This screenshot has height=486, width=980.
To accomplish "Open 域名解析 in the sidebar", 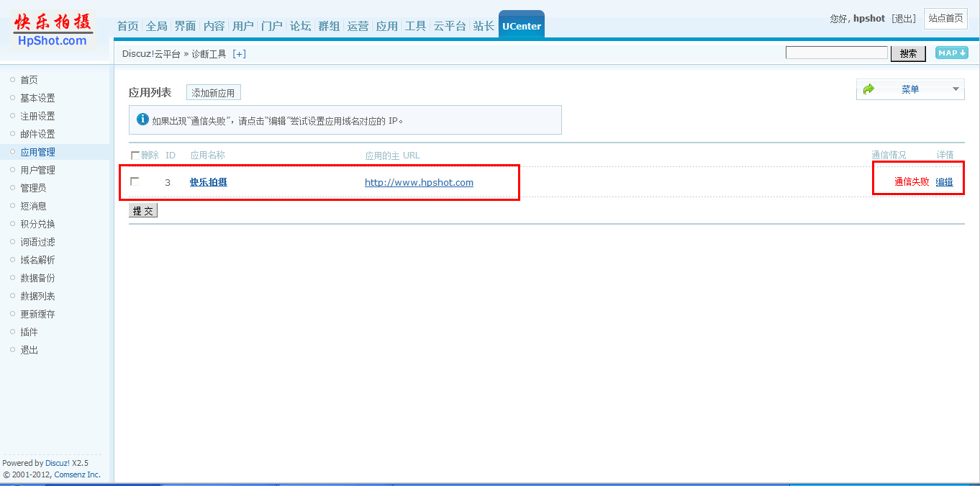I will pyautogui.click(x=37, y=260).
